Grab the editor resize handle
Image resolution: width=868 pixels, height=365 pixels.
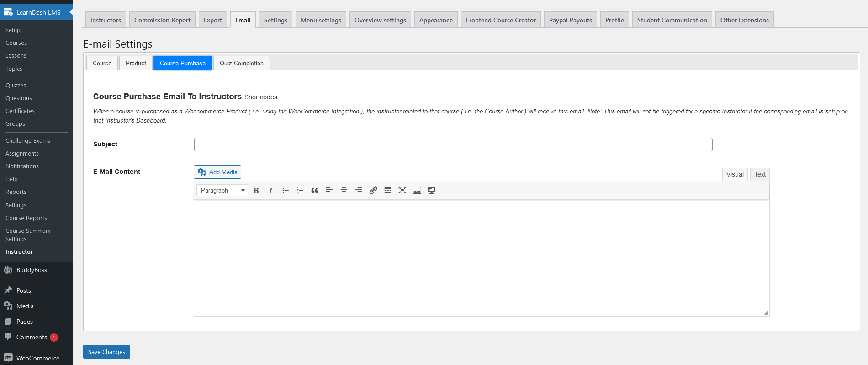click(x=766, y=313)
